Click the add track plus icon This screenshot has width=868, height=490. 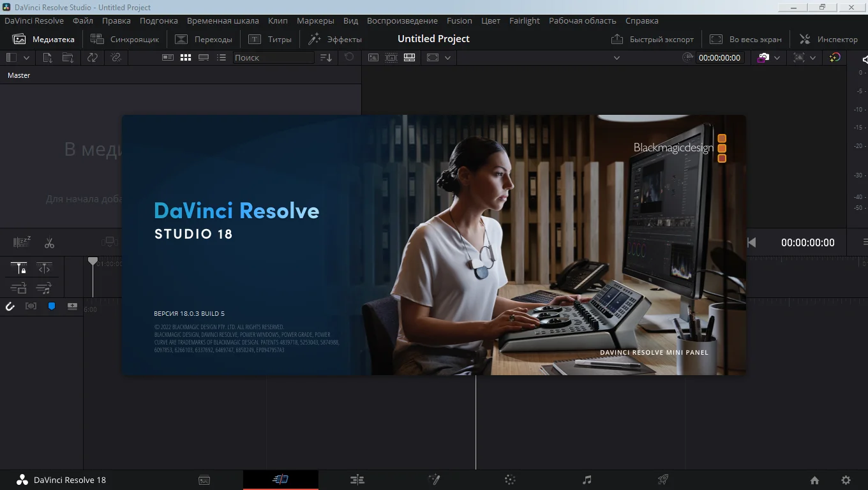click(x=72, y=306)
